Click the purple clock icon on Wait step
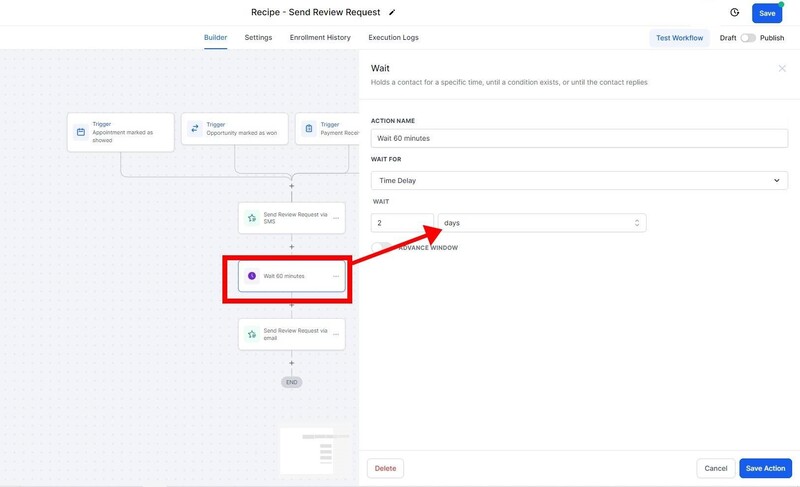The height and width of the screenshot is (487, 800). click(252, 276)
